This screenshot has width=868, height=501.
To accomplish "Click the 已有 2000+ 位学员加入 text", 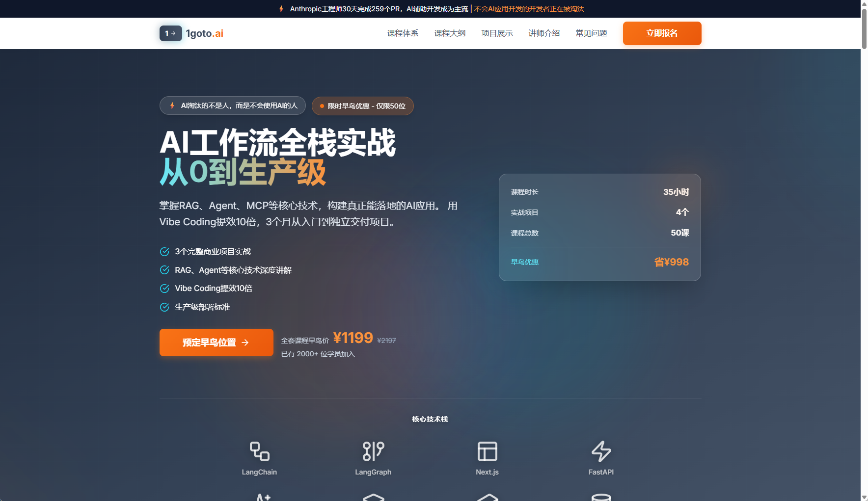I will tap(318, 354).
